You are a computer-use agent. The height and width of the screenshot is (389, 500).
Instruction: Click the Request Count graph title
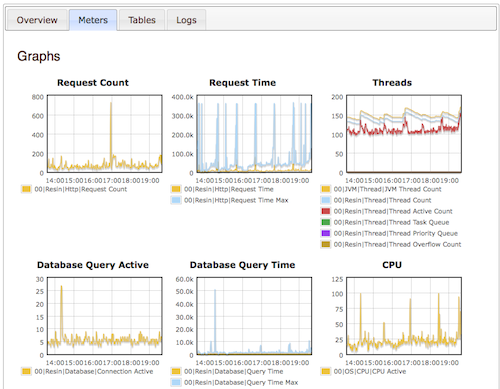click(93, 83)
